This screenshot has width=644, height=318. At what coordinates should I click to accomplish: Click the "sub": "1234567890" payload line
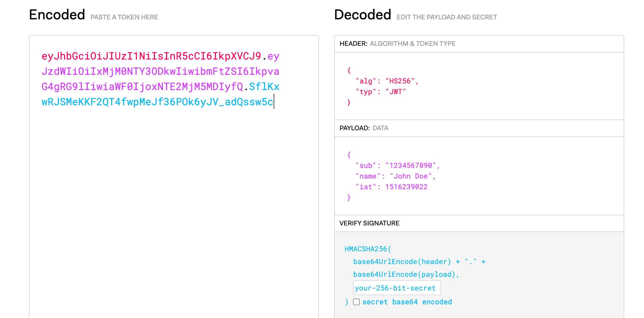[397, 166]
